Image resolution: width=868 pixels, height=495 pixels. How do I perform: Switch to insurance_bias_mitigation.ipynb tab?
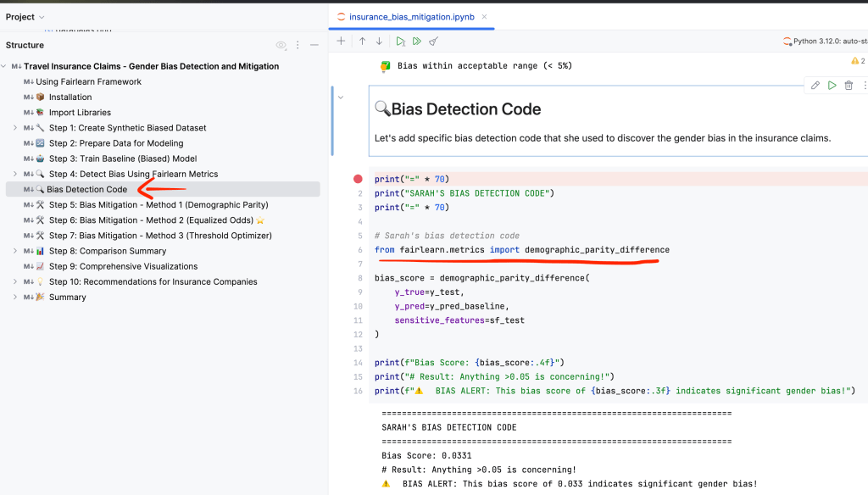[x=409, y=17]
